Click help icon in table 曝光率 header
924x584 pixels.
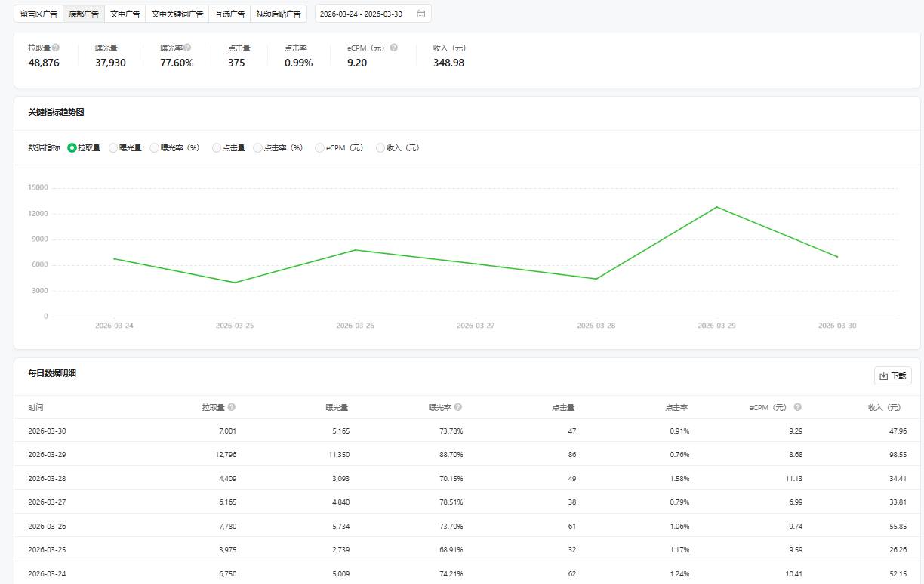(x=458, y=407)
